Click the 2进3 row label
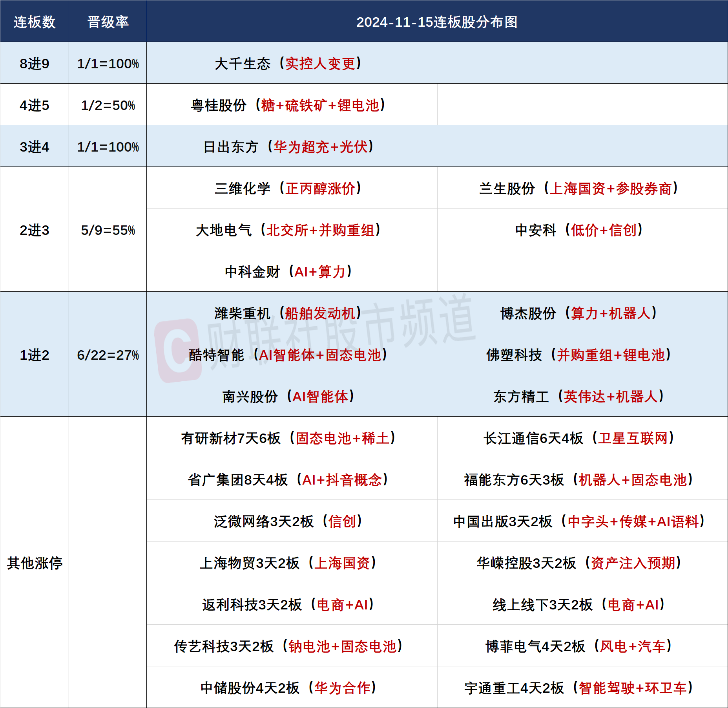This screenshot has height=708, width=728. [x=35, y=230]
